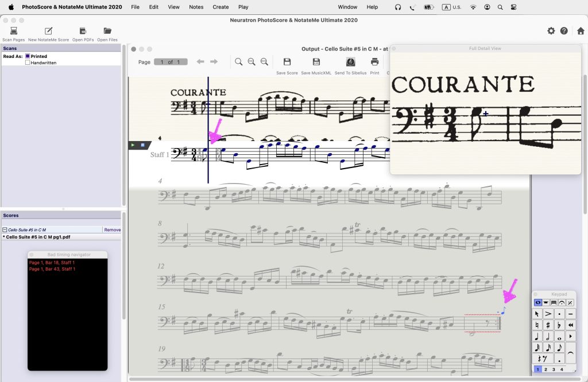Open the Notes menu

pos(196,7)
